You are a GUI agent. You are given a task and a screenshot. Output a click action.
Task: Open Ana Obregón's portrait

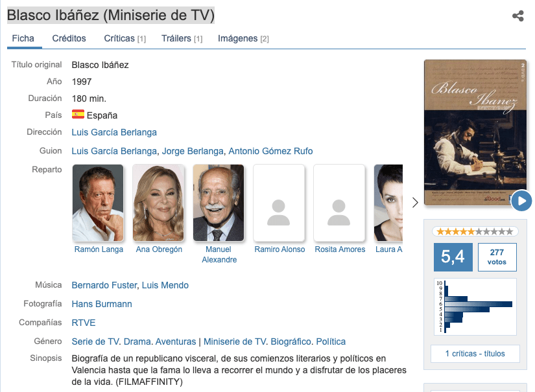tap(158, 203)
